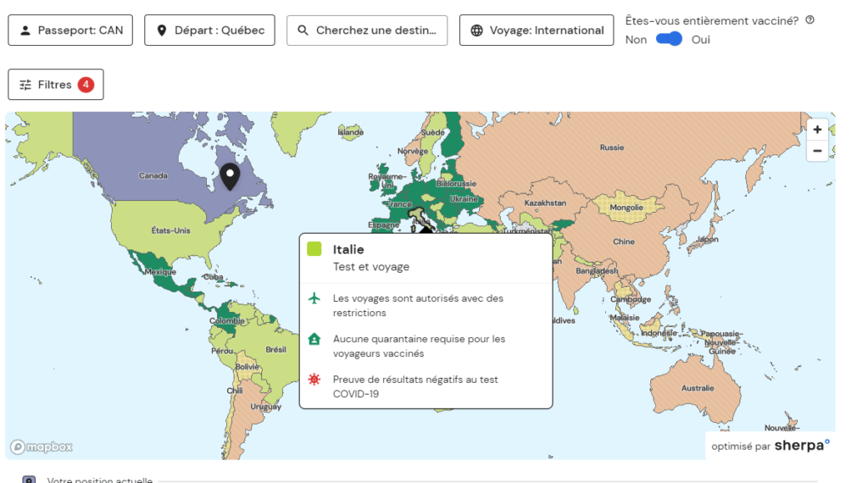
Task: Select the 'Non' vaccination option label
Action: pyautogui.click(x=636, y=40)
